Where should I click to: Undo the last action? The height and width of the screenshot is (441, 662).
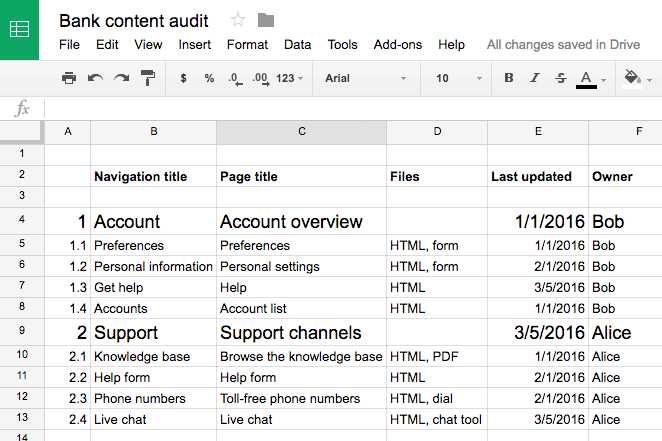pos(95,78)
